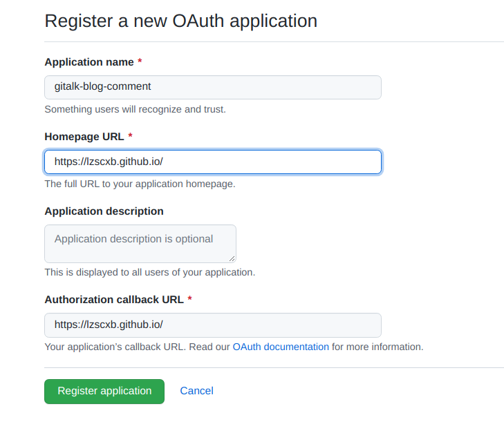Click the Application name input field
The height and width of the screenshot is (424, 504).
tap(212, 87)
